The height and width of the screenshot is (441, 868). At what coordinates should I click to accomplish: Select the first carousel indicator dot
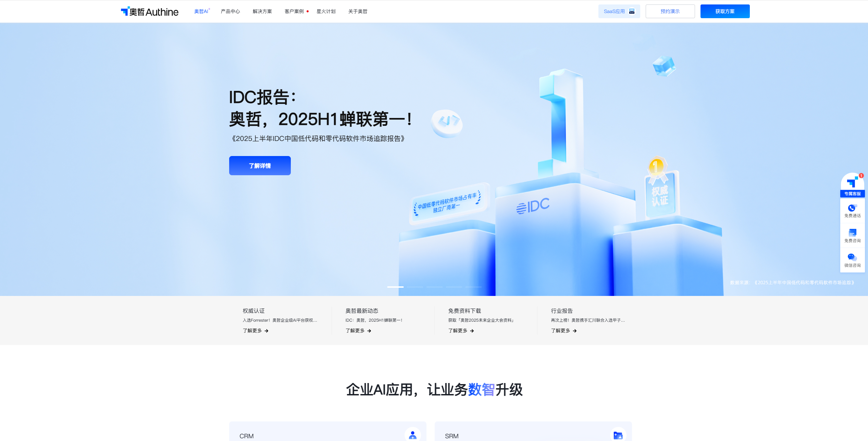tap(395, 287)
